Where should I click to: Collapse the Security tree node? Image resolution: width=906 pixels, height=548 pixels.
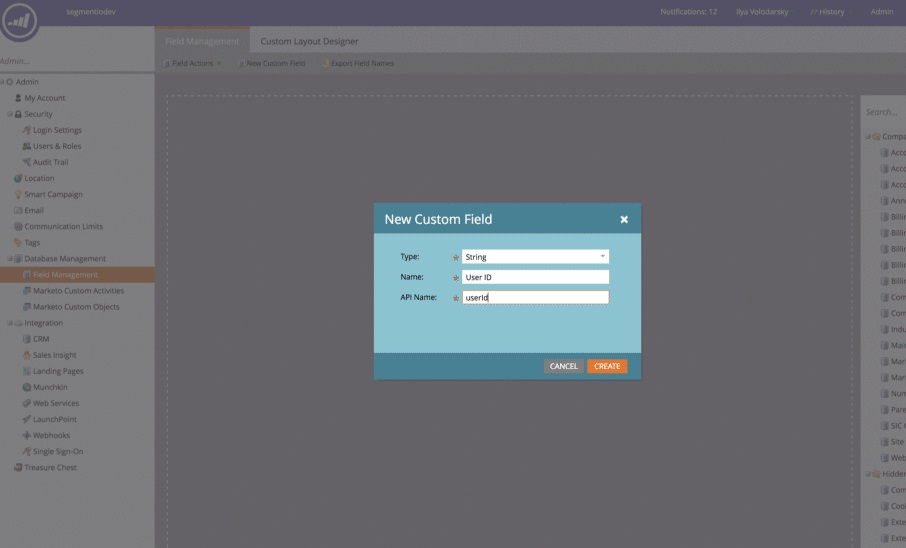(x=9, y=114)
